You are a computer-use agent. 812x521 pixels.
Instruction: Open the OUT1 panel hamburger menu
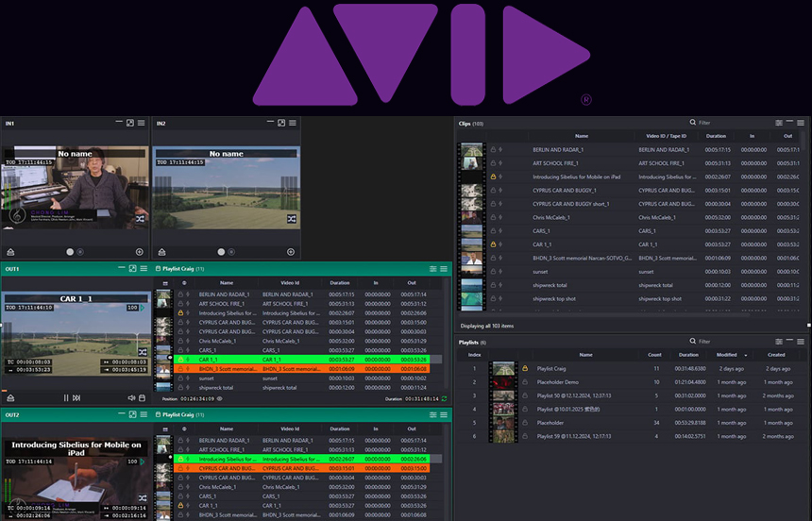[x=144, y=268]
